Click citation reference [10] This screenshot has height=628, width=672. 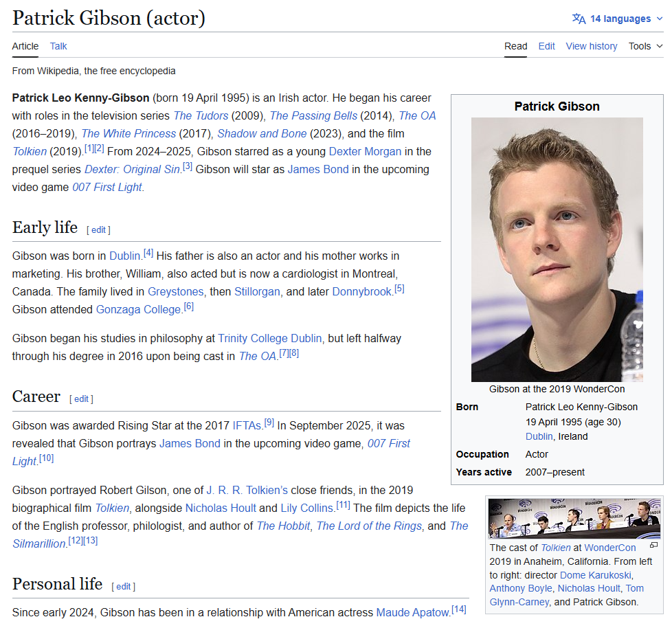(46, 458)
